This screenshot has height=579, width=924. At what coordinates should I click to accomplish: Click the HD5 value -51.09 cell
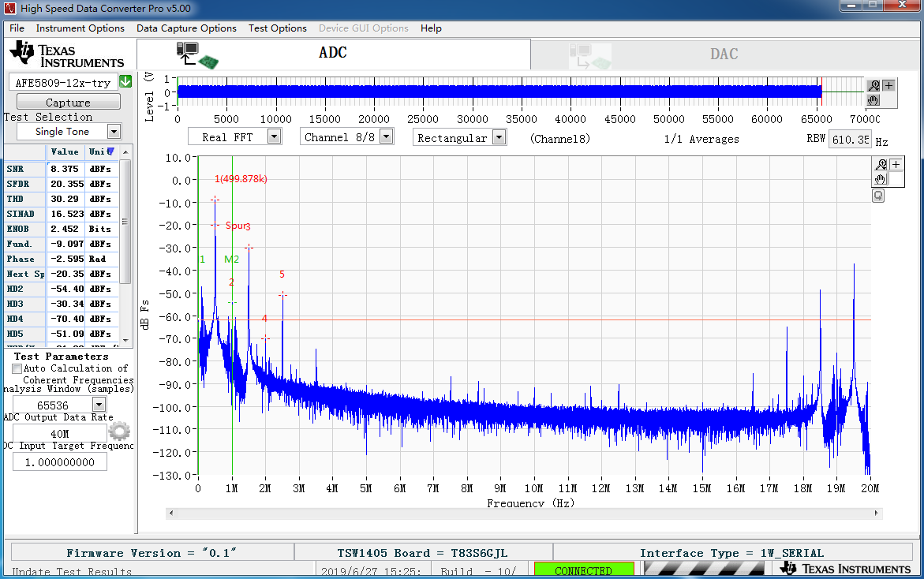pyautogui.click(x=66, y=334)
